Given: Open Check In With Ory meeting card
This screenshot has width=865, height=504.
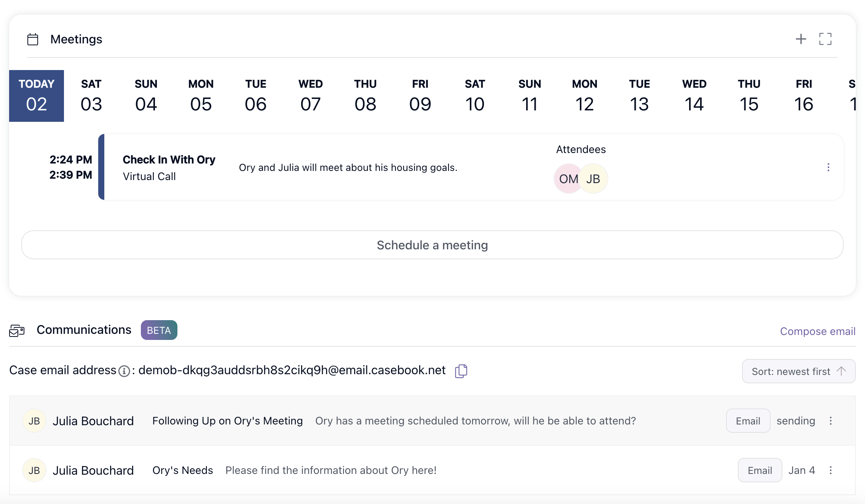Looking at the screenshot, I should [169, 160].
